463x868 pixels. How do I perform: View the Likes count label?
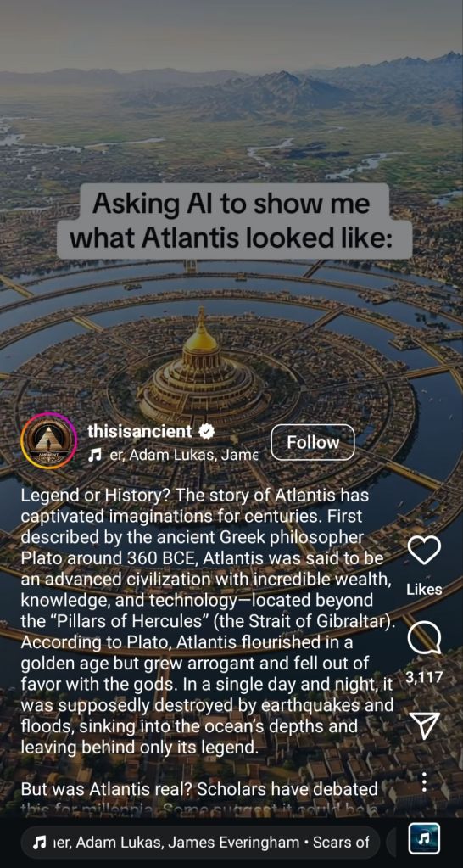click(424, 590)
